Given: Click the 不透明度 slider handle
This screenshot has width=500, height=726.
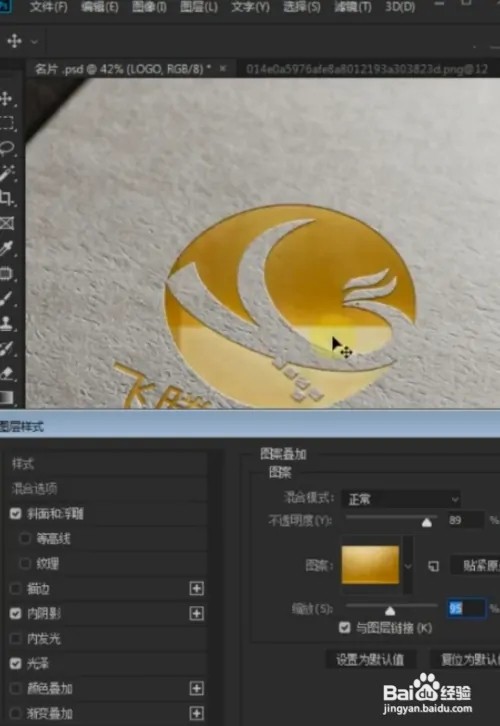Looking at the screenshot, I should tap(427, 522).
